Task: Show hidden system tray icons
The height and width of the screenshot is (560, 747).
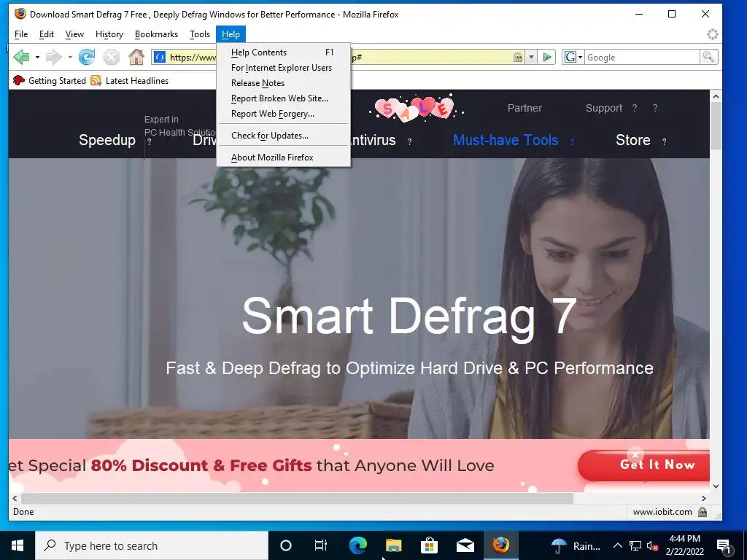Action: [617, 545]
